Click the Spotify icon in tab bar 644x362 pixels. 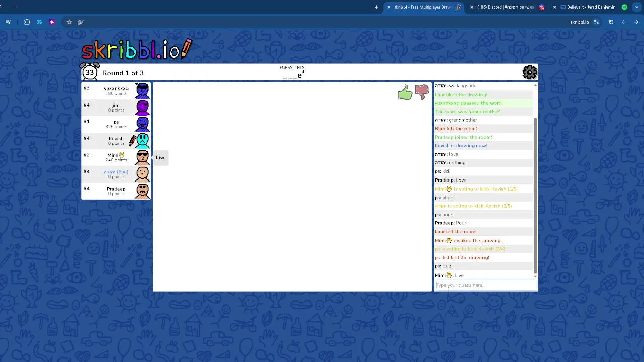coord(624,7)
